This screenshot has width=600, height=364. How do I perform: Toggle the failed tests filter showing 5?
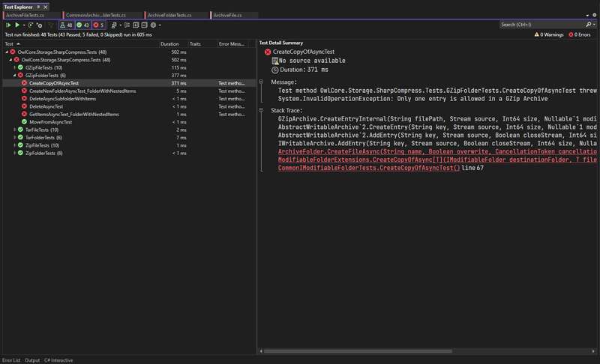[98, 25]
